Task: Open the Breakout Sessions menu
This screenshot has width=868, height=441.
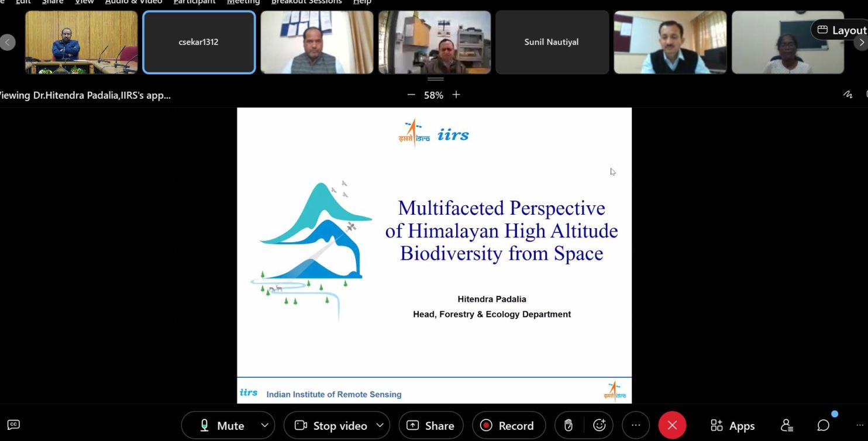Action: pos(306,2)
